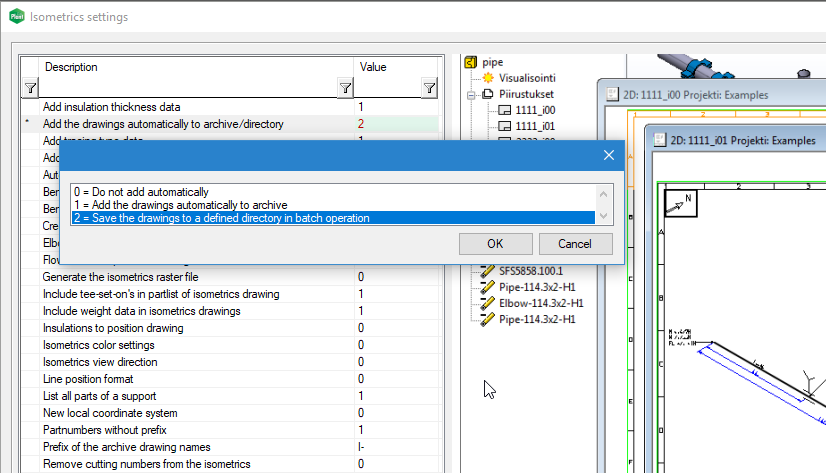Image resolution: width=826 pixels, height=473 pixels.
Task: Close the value selection dialog
Action: (x=608, y=155)
